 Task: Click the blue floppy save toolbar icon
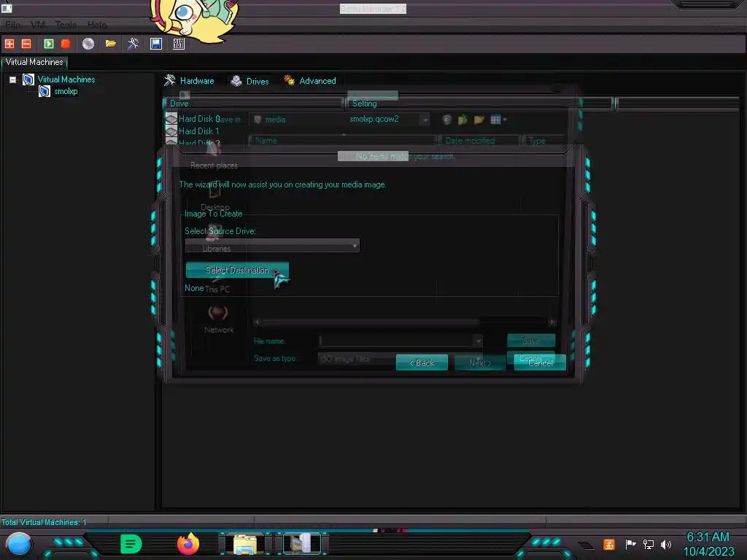click(x=156, y=44)
